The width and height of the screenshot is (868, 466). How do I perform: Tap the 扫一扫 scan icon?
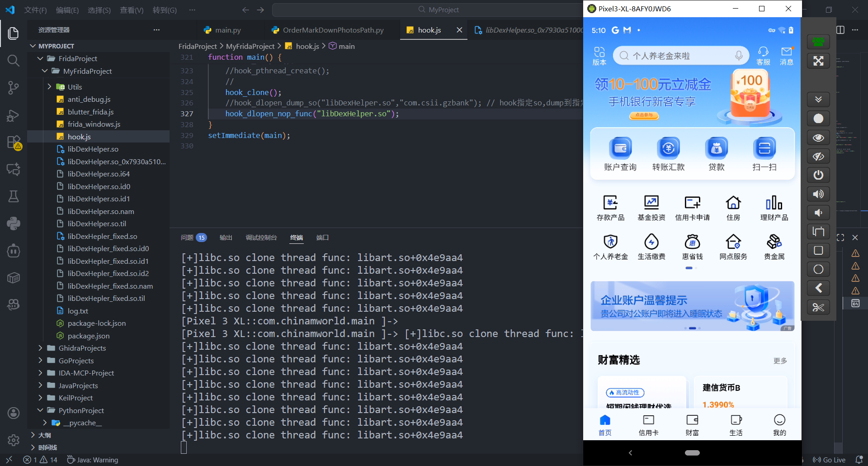(764, 154)
